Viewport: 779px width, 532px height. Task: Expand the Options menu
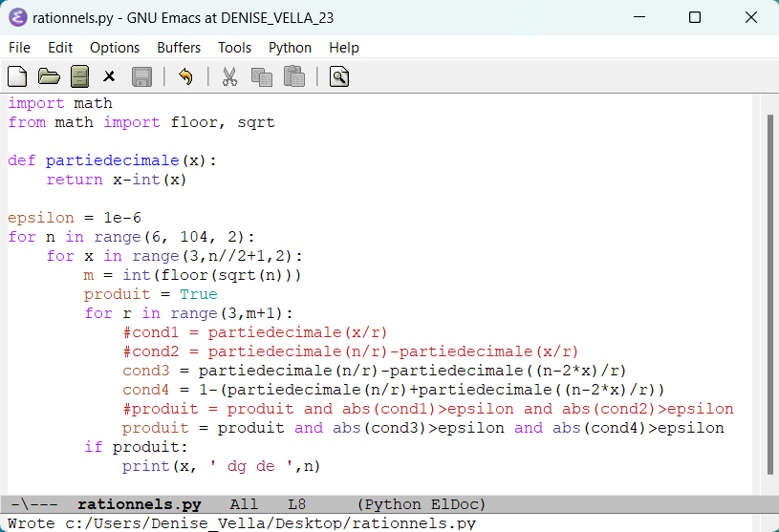pos(115,48)
